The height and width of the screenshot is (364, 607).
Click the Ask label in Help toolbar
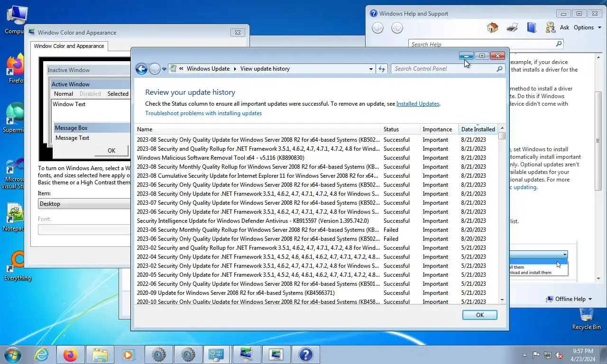[x=564, y=27]
